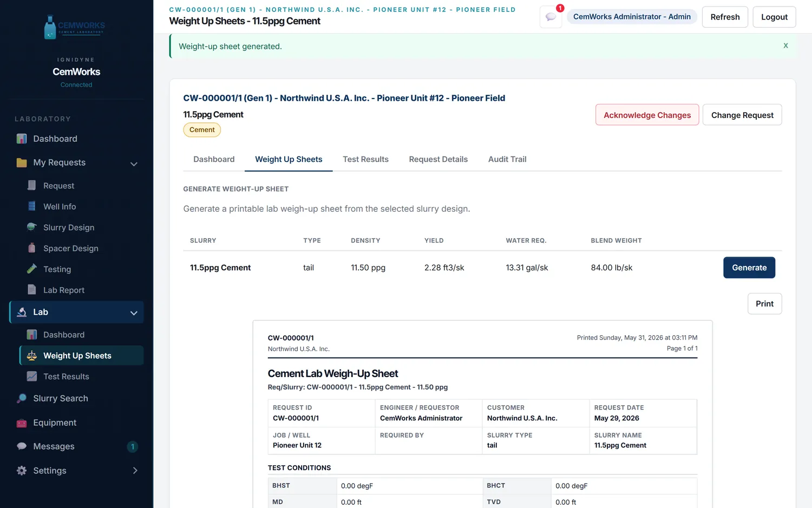The width and height of the screenshot is (812, 508).
Task: Click the Weight Up Sheets scale icon
Action: pyautogui.click(x=32, y=355)
